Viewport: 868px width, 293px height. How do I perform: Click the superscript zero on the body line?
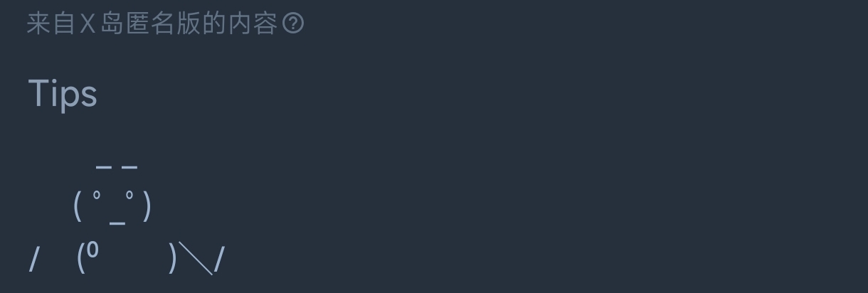93,251
